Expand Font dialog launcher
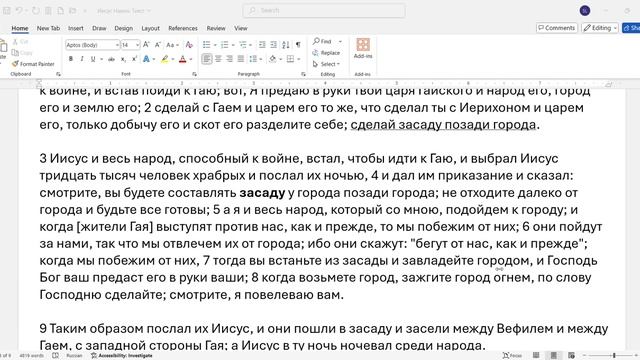Viewport: 640px width, 360px height. (194, 74)
